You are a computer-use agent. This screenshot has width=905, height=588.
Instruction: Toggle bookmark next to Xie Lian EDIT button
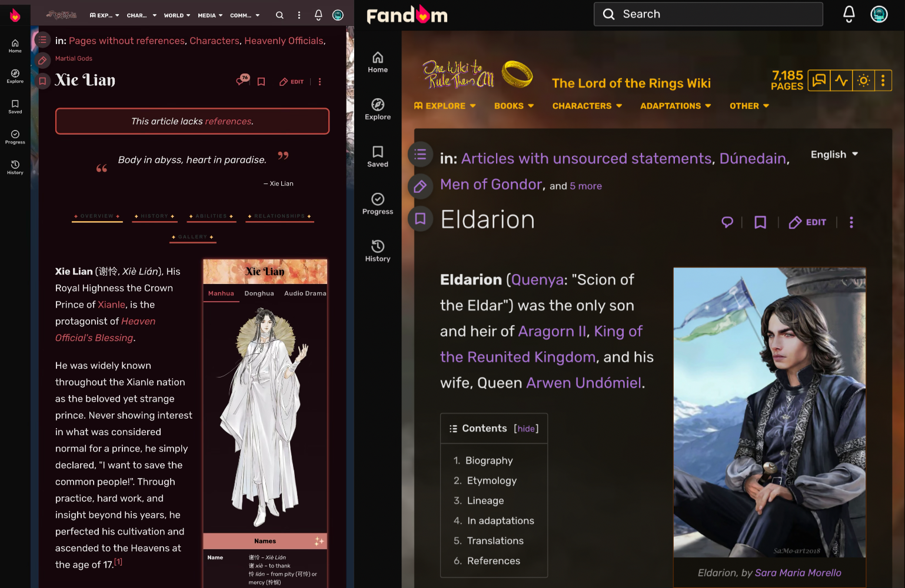pos(261,82)
